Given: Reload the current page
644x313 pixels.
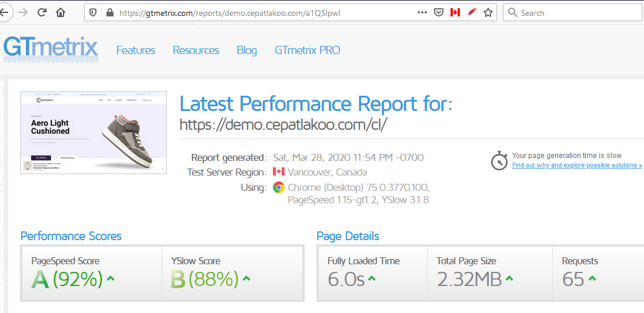Looking at the screenshot, I should [42, 12].
